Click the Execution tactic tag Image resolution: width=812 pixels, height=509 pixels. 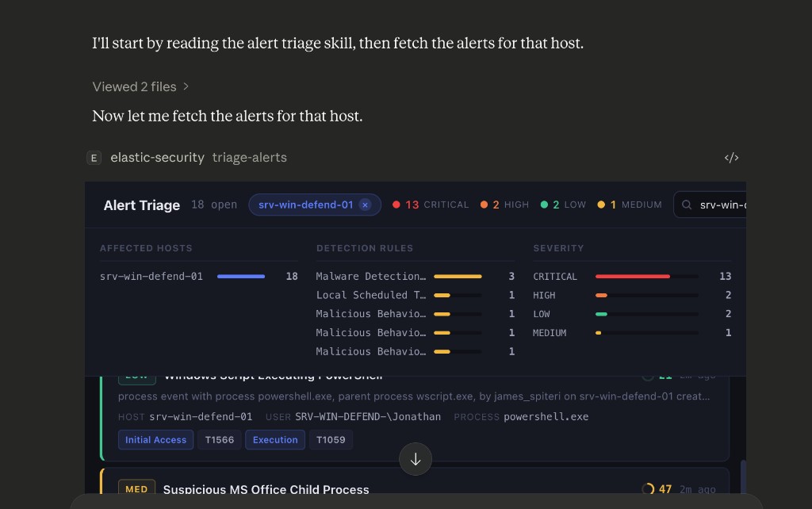coord(274,440)
